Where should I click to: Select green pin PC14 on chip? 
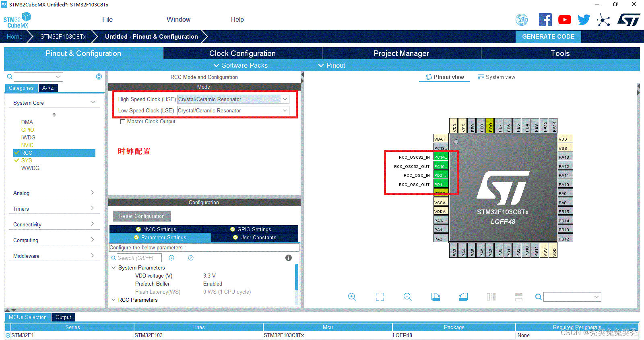441,157
